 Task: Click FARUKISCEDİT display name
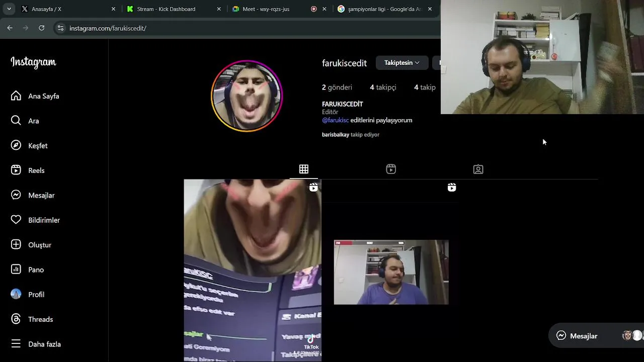pos(342,104)
